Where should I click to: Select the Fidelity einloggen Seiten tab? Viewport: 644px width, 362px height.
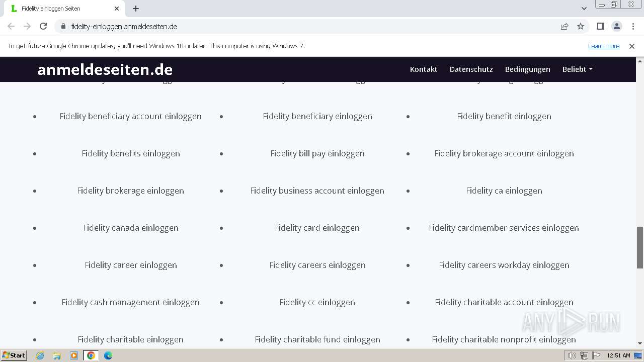pos(63,9)
